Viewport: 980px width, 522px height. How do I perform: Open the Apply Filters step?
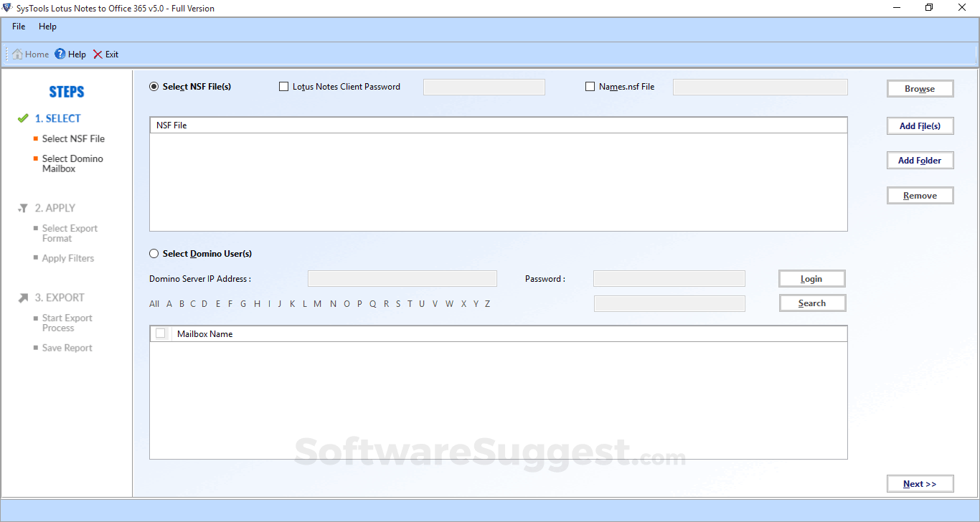click(68, 258)
